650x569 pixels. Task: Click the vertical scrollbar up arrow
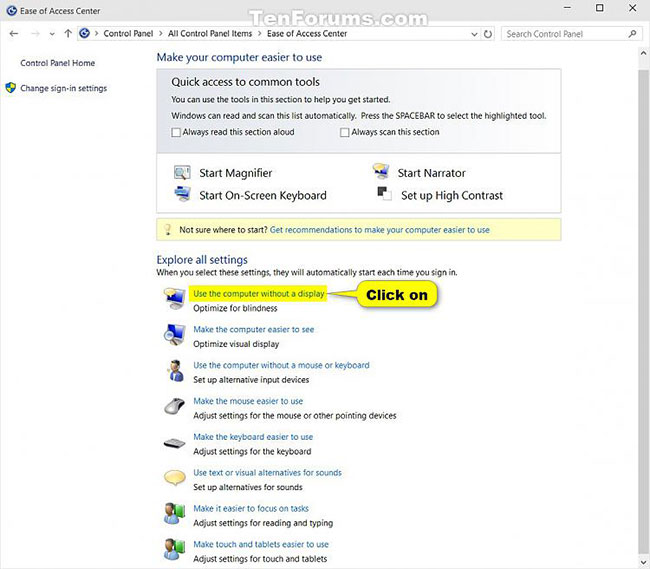(643, 53)
